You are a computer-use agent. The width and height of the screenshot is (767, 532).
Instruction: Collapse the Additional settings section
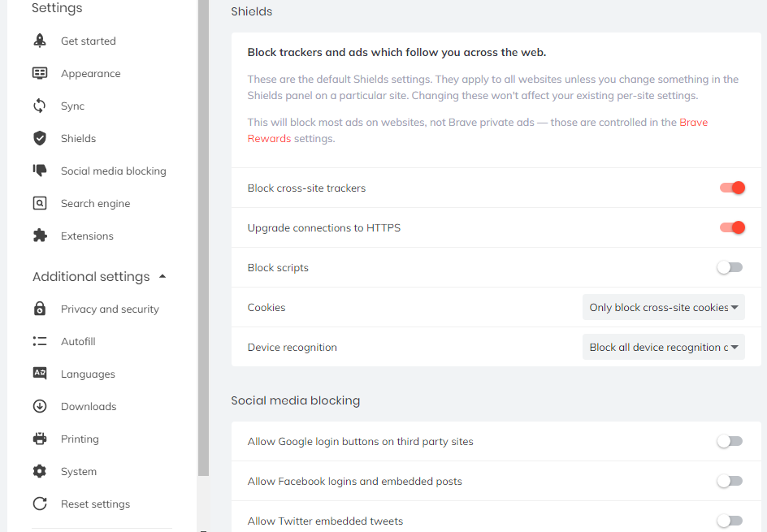click(99, 277)
